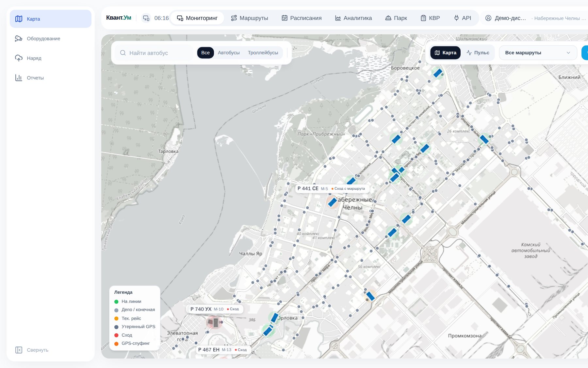Select the bus marker below P 441 CE label
Image resolution: width=588 pixels, height=368 pixels.
coord(332,202)
